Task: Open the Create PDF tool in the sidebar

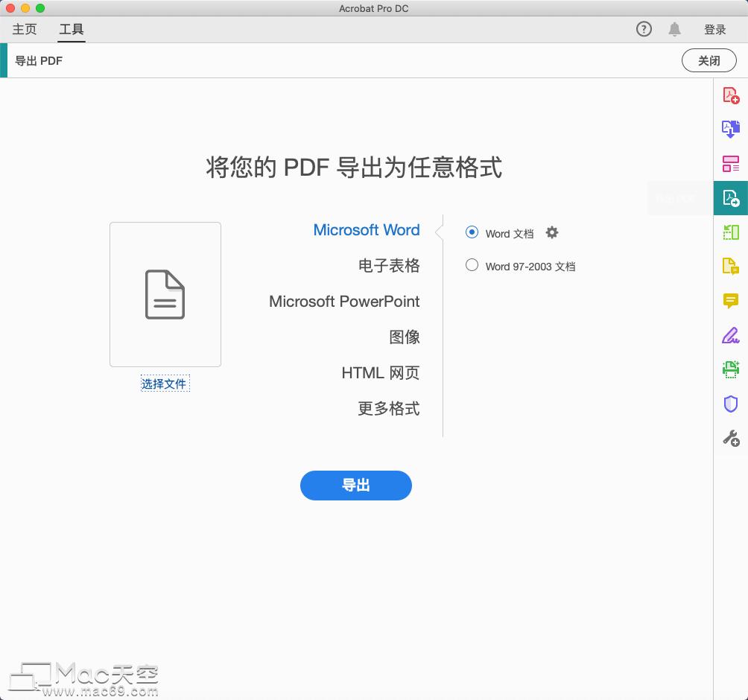Action: tap(732, 97)
